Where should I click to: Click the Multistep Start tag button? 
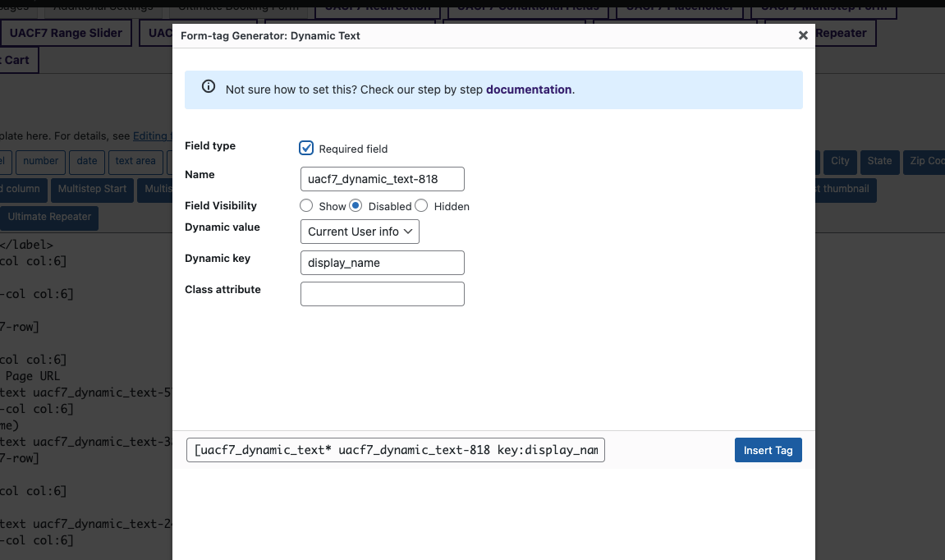(x=92, y=189)
